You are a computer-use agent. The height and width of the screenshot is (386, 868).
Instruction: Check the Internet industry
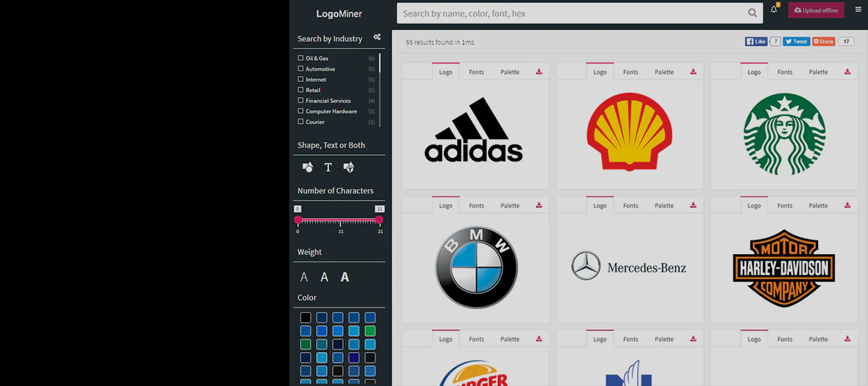click(301, 79)
